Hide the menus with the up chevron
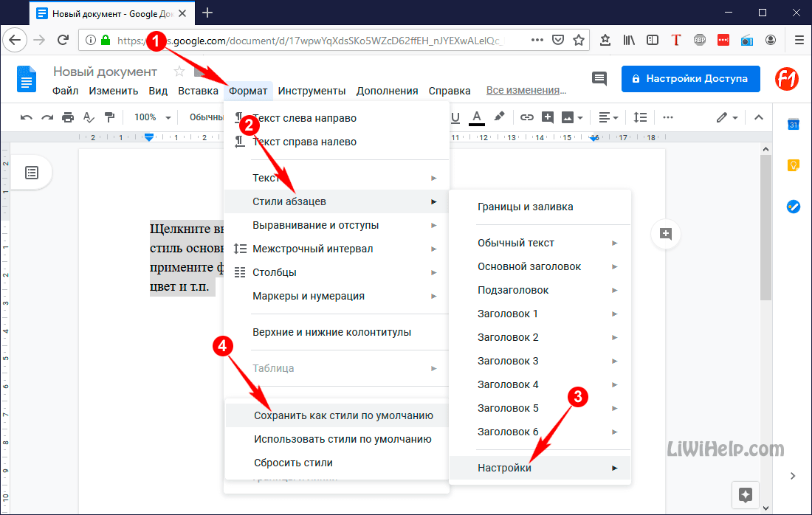812x515 pixels. pos(759,117)
